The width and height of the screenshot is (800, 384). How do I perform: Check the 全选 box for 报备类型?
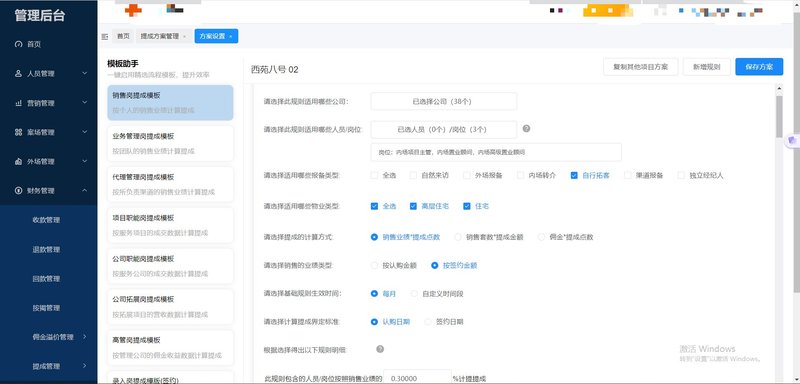click(x=374, y=175)
